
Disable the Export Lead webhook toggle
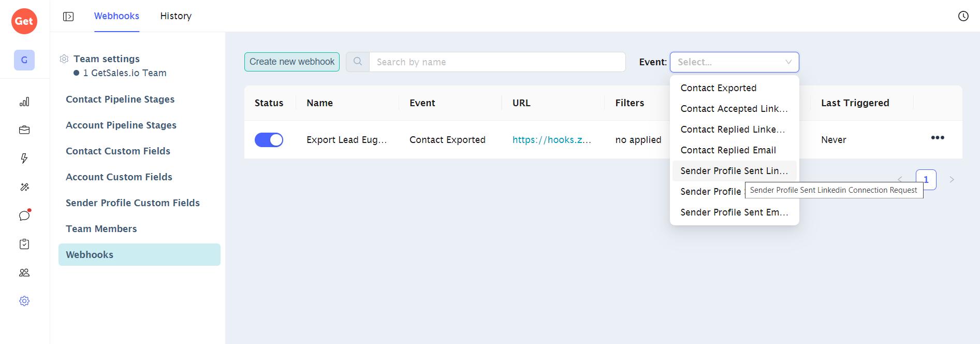coord(269,140)
